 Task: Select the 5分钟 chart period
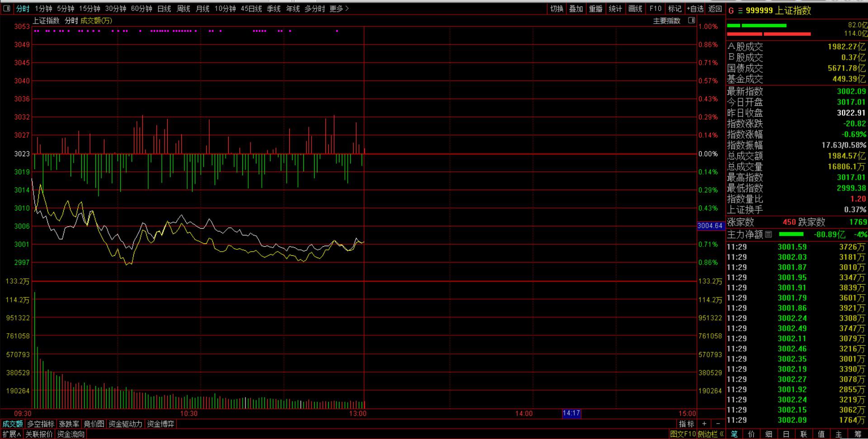pyautogui.click(x=66, y=9)
